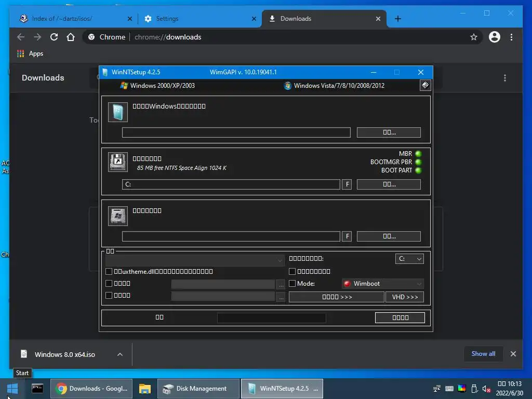Click the ellipsis button for second options row

click(x=281, y=284)
